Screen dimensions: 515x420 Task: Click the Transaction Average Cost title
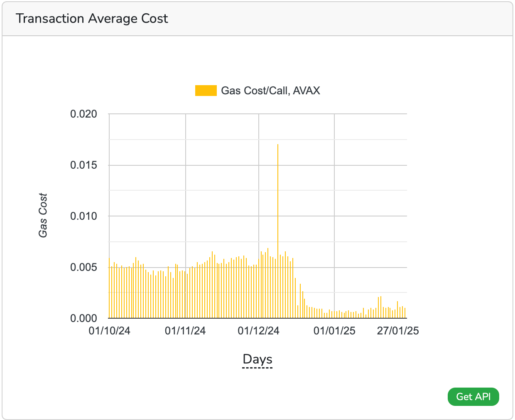[92, 19]
